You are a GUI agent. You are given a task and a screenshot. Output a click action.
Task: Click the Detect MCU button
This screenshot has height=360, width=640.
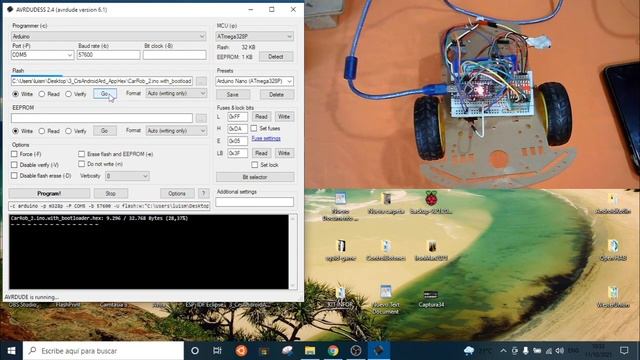click(276, 56)
